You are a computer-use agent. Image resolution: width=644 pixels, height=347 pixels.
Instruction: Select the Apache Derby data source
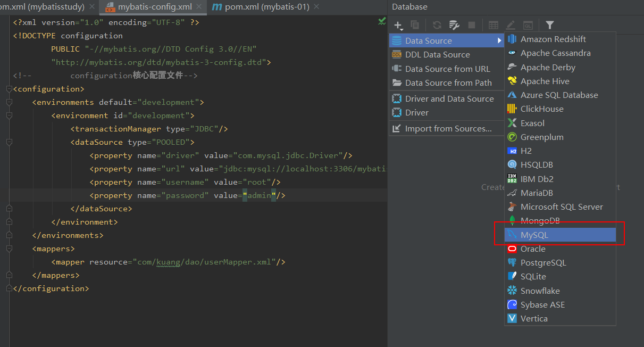[x=560, y=67]
